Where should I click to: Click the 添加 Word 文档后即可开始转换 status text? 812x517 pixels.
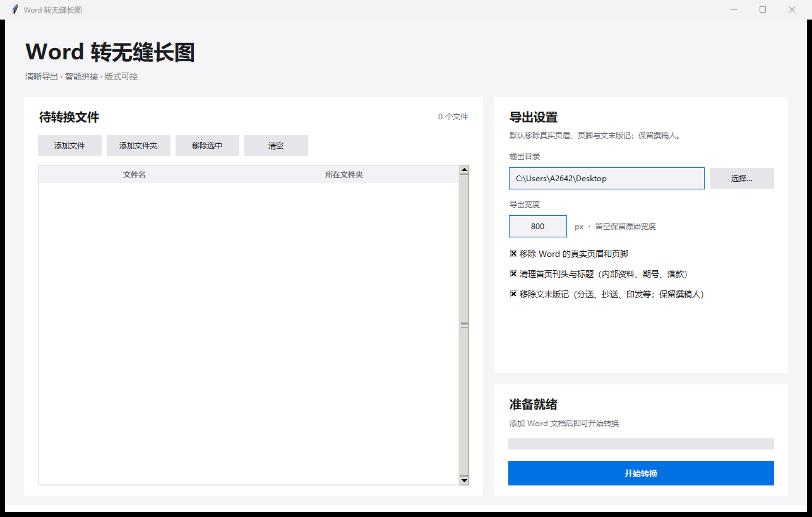tap(564, 424)
